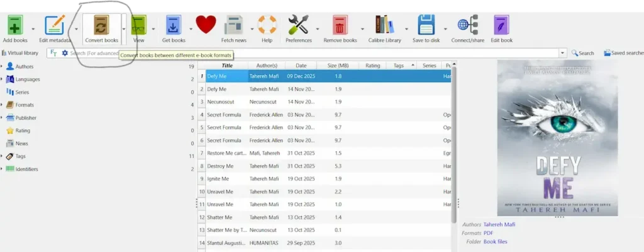The width and height of the screenshot is (644, 252).
Task: Select Necunoscut book in row 3
Action: click(x=219, y=101)
